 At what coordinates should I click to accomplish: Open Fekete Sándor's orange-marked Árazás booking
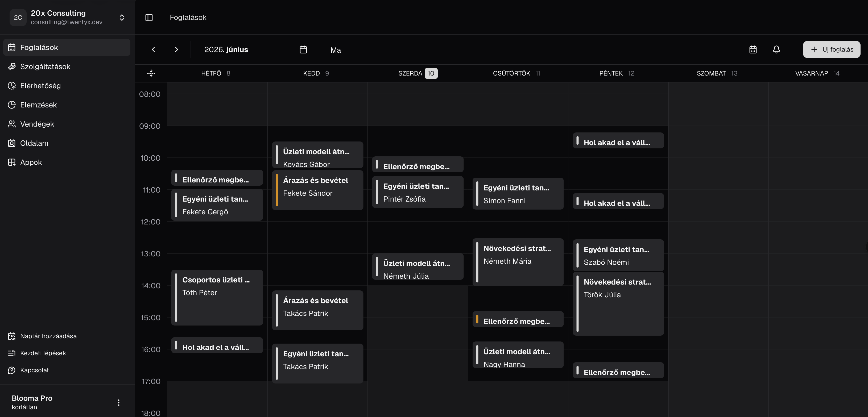pos(318,190)
